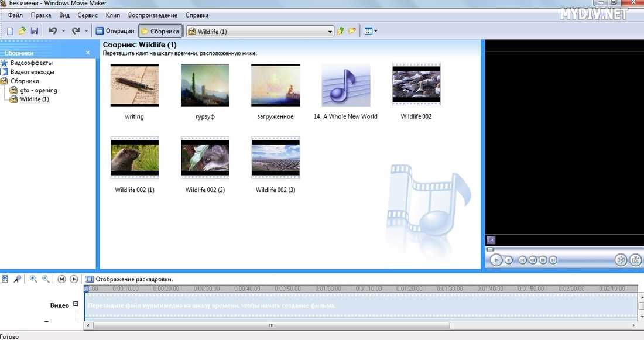Toggle the Операции tasks pane button
The image size is (644, 340).
pos(115,31)
